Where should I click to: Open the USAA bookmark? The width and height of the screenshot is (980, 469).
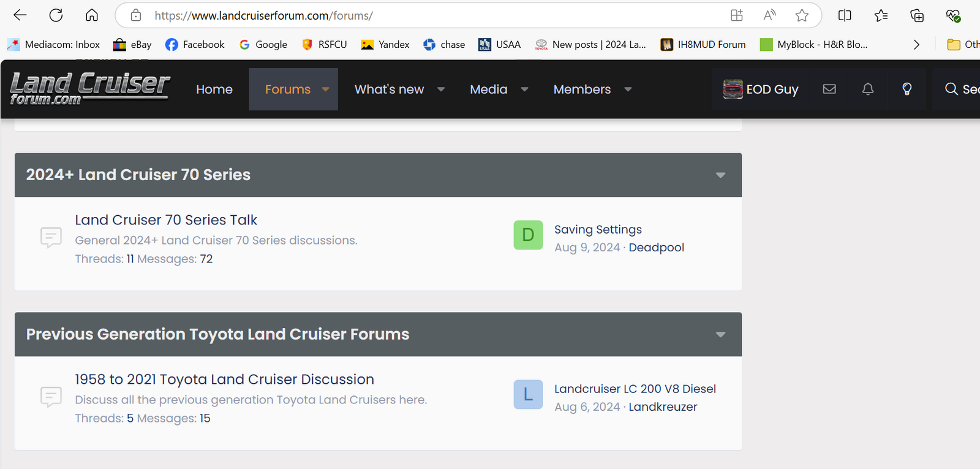tap(499, 44)
